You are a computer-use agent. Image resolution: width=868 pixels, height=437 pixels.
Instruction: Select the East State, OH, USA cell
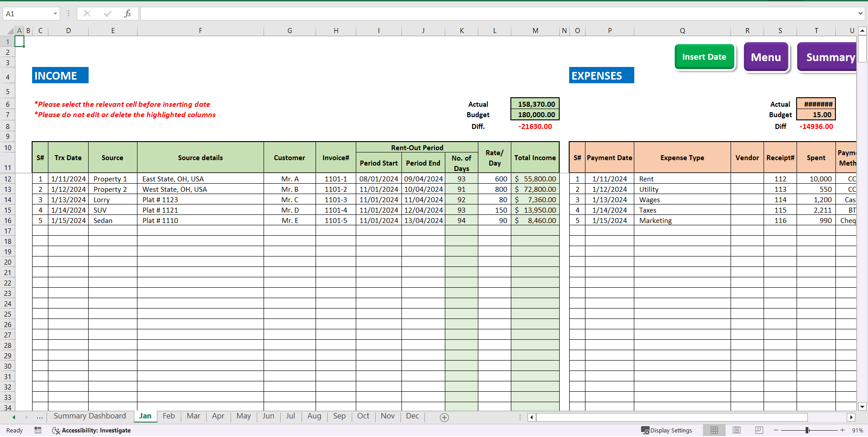tap(200, 179)
